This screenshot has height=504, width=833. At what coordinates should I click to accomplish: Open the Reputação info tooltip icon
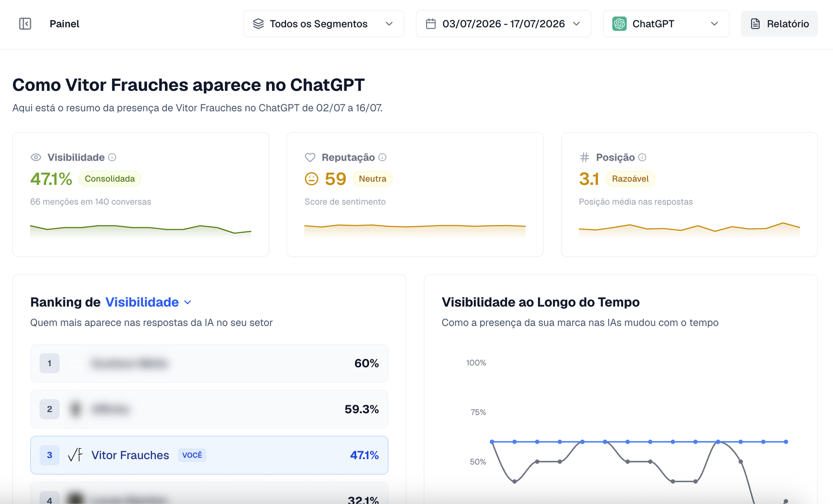coord(382,157)
